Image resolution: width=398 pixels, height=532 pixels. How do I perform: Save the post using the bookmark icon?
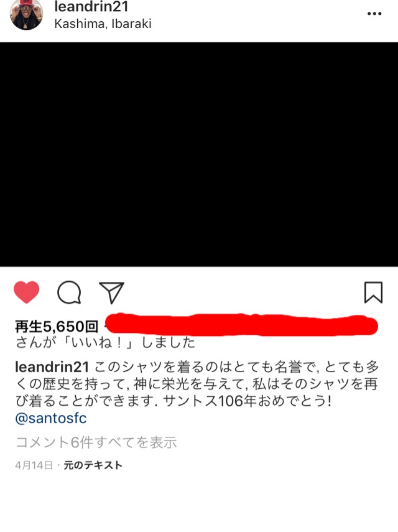click(373, 292)
